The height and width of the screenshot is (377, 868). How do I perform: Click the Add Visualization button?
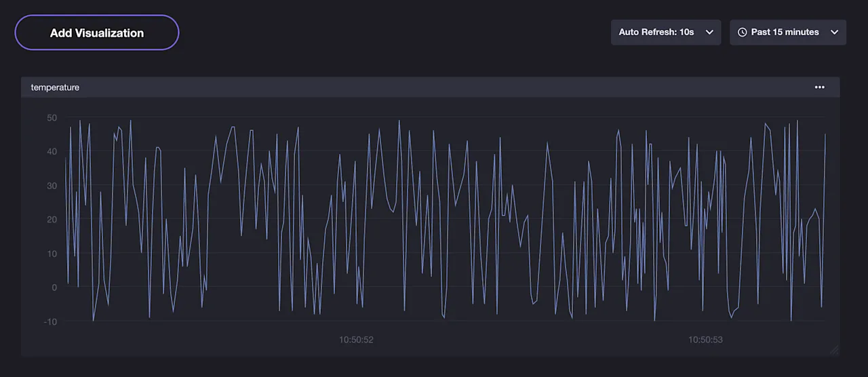[97, 33]
